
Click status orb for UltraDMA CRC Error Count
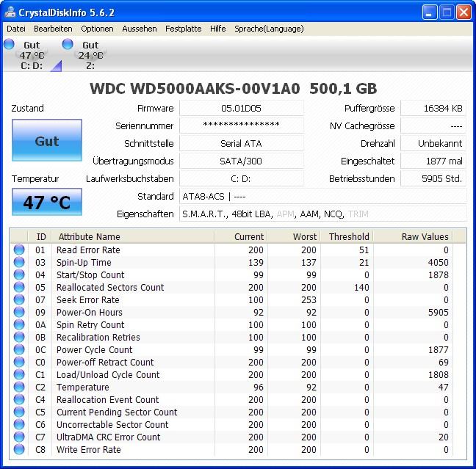tap(19, 437)
